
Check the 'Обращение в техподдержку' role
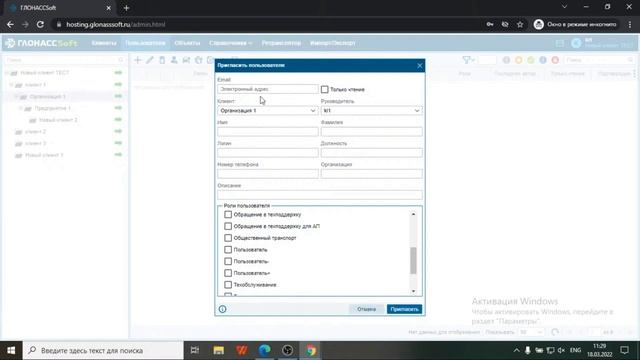click(x=228, y=214)
